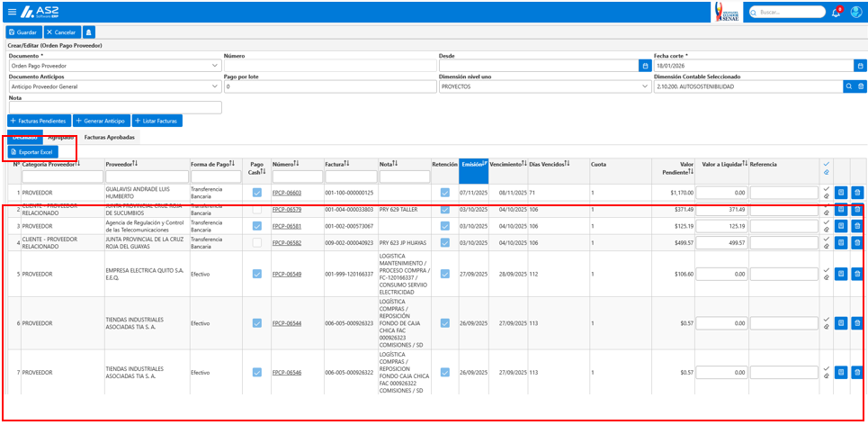Open invoice link FPCP-06603
The width and height of the screenshot is (868, 425).
(287, 193)
